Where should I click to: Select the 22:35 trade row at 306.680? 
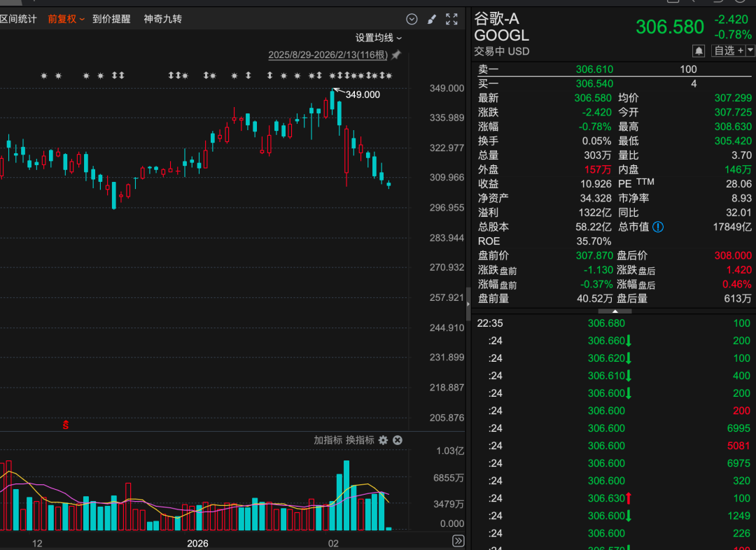613,323
